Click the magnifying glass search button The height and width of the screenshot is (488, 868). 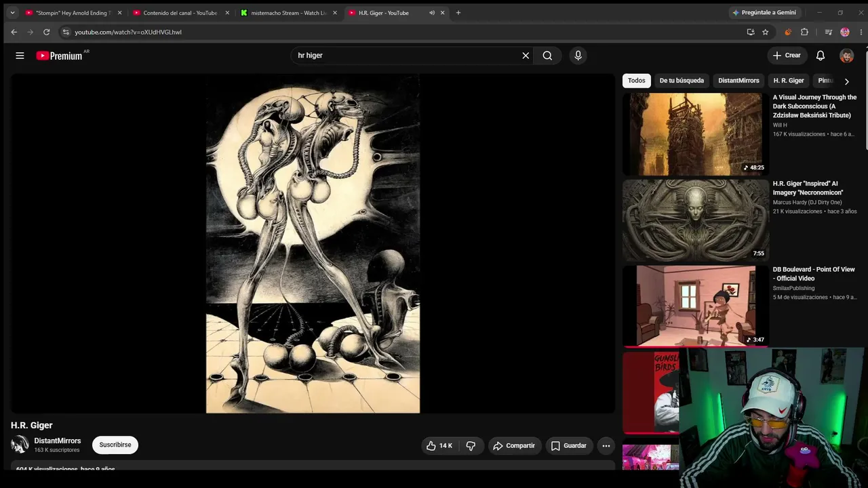coord(547,56)
